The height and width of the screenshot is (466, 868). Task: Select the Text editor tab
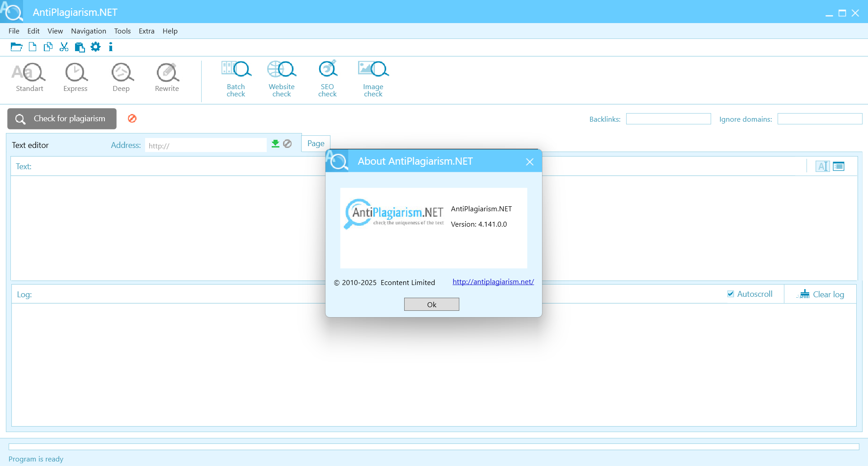[30, 145]
